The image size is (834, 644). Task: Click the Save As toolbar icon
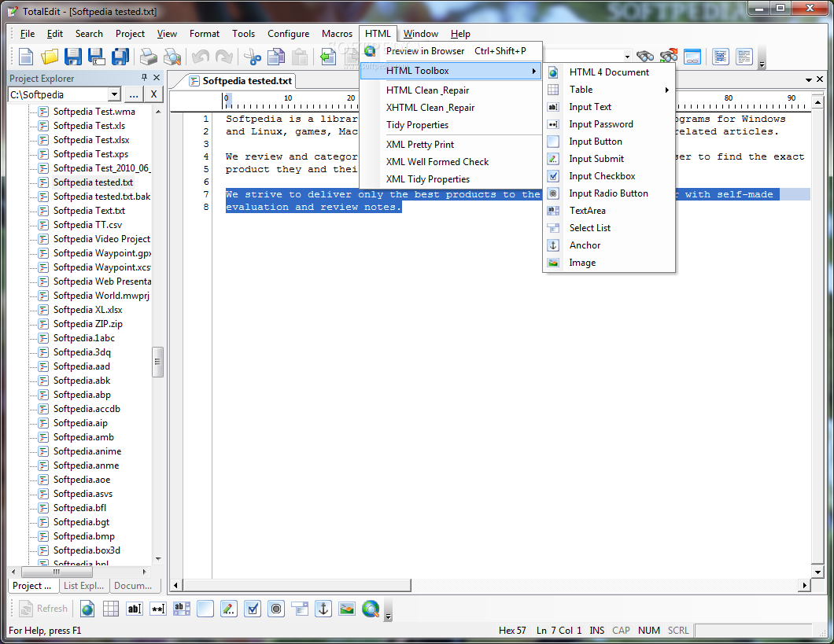[x=97, y=57]
